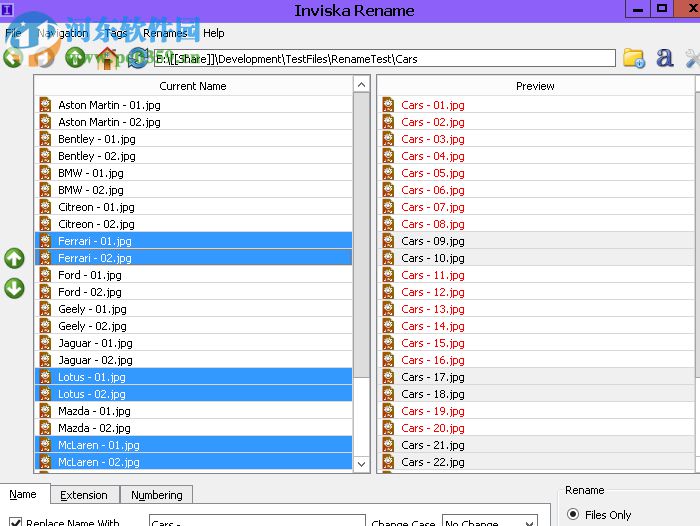The height and width of the screenshot is (526, 700).
Task: Click the file icon beside Aston Martin - 01.jpg
Action: point(45,104)
